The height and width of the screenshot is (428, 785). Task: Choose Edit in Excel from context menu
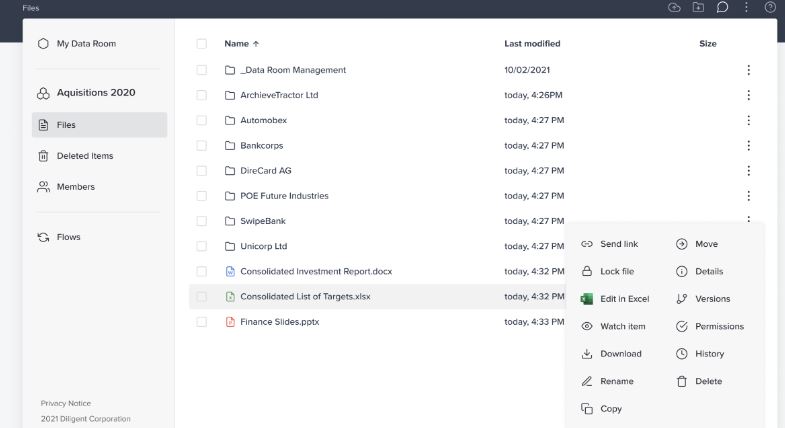pos(615,299)
